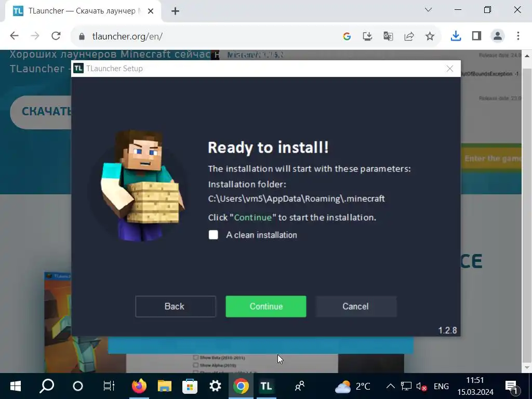
Task: Open Chrome three-dot menu
Action: [518, 36]
